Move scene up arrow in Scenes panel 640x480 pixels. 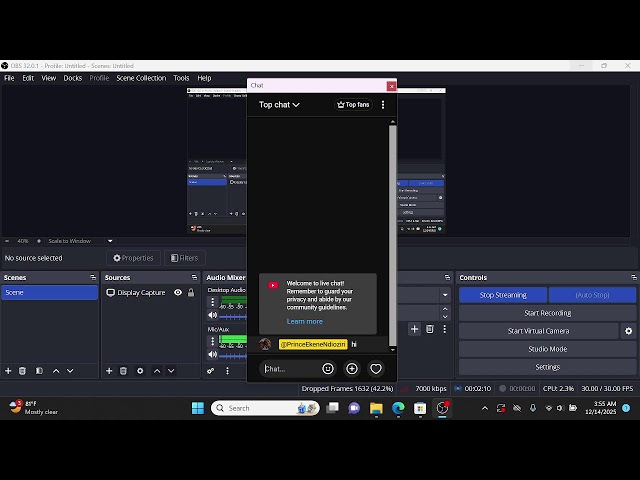coord(56,371)
